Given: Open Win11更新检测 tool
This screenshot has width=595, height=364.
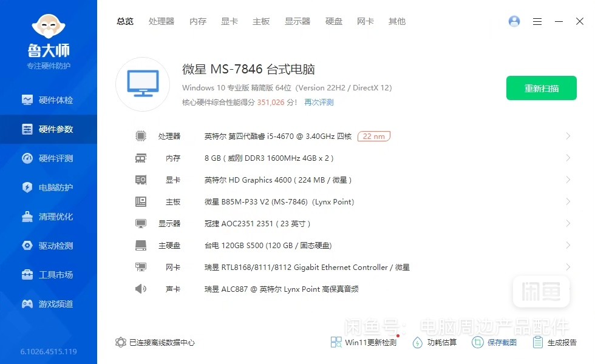Looking at the screenshot, I should pos(364,342).
